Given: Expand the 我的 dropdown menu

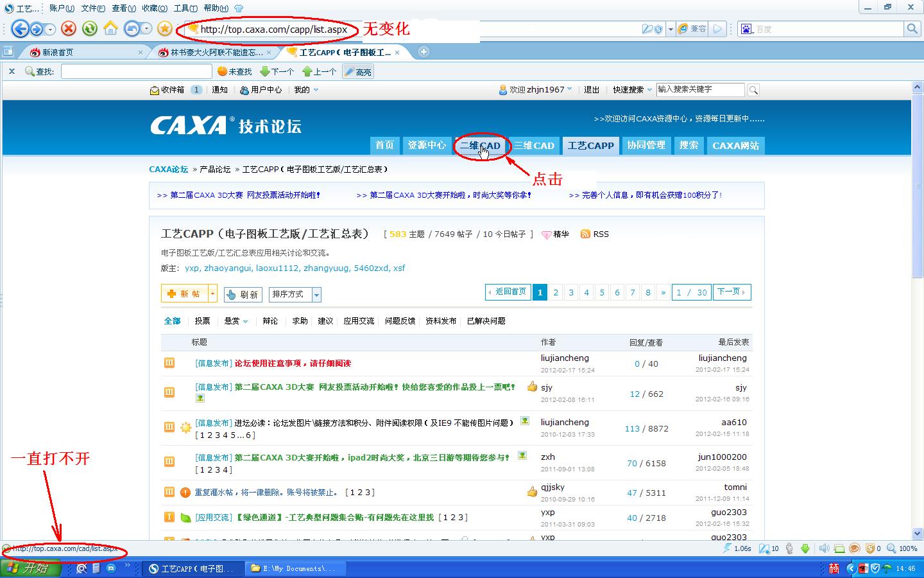Looking at the screenshot, I should 306,90.
